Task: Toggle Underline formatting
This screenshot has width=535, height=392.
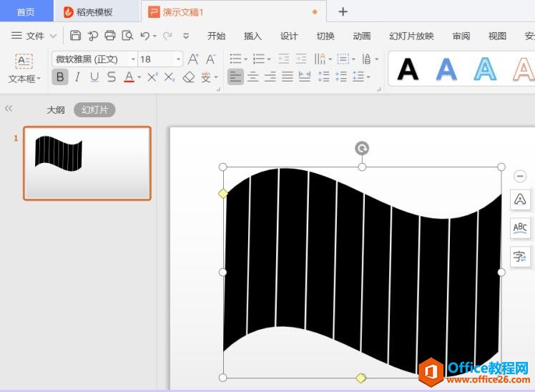Action: tap(94, 77)
